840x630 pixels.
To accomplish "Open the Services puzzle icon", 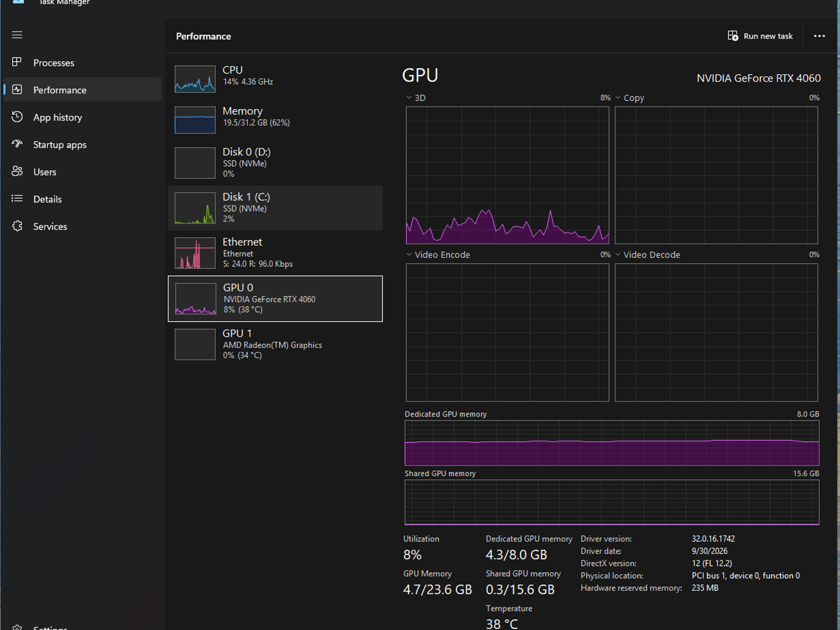I will coord(17,226).
